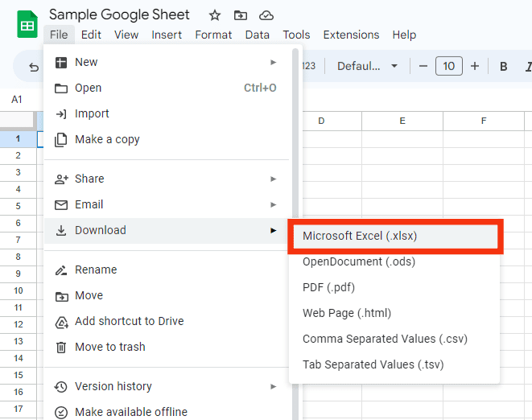The image size is (532, 420).
Task: Star the Sample Google Sheet document
Action: pos(214,15)
